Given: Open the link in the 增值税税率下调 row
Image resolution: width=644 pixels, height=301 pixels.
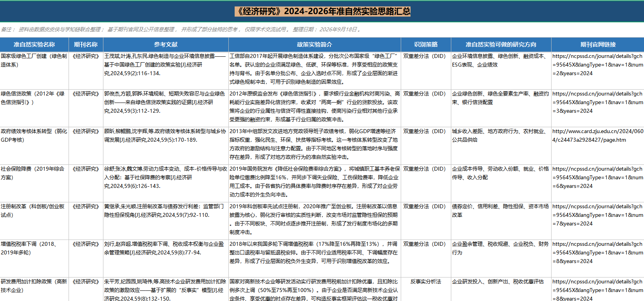Looking at the screenshot, I should click(x=598, y=252).
